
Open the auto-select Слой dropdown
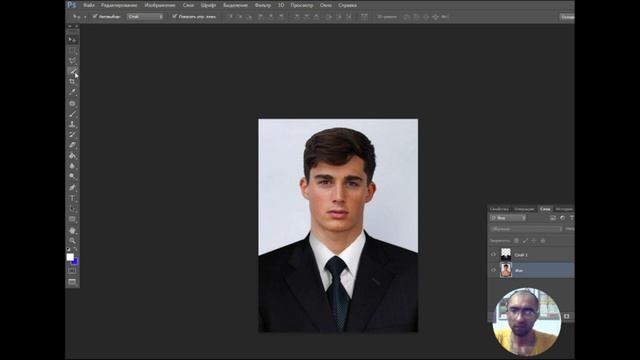tap(145, 16)
